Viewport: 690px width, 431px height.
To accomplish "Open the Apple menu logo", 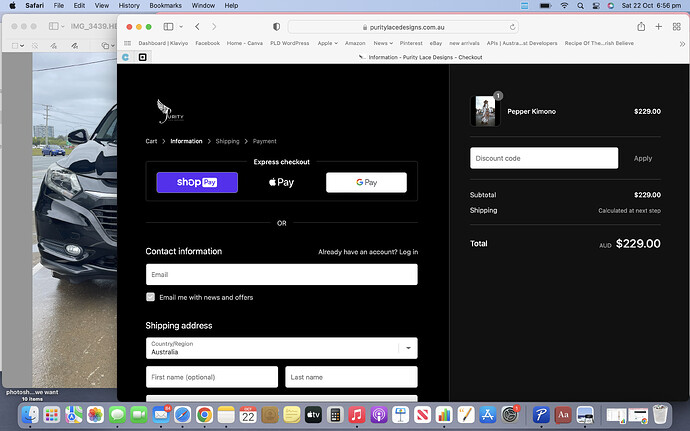I will pyautogui.click(x=12, y=5).
